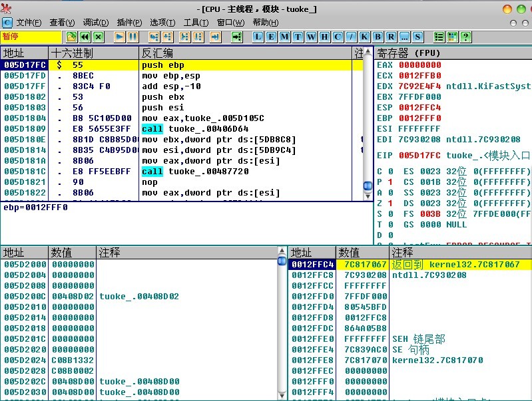This screenshot has width=532, height=401.
Task: Click the 反汇编 column header
Action: click(245, 53)
